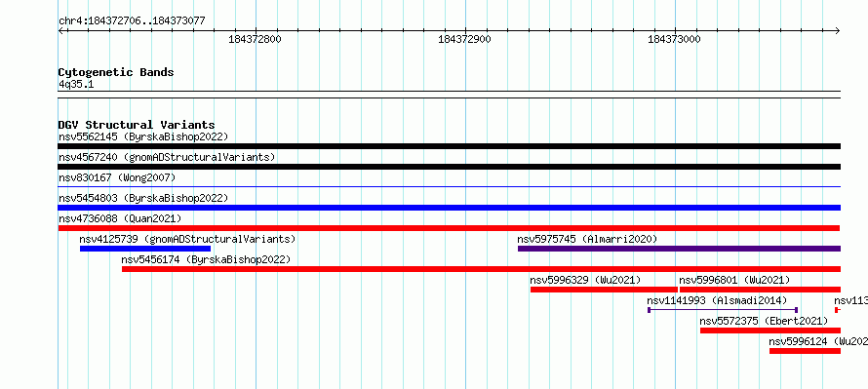Select the red bar under nsv5996329

click(604, 290)
